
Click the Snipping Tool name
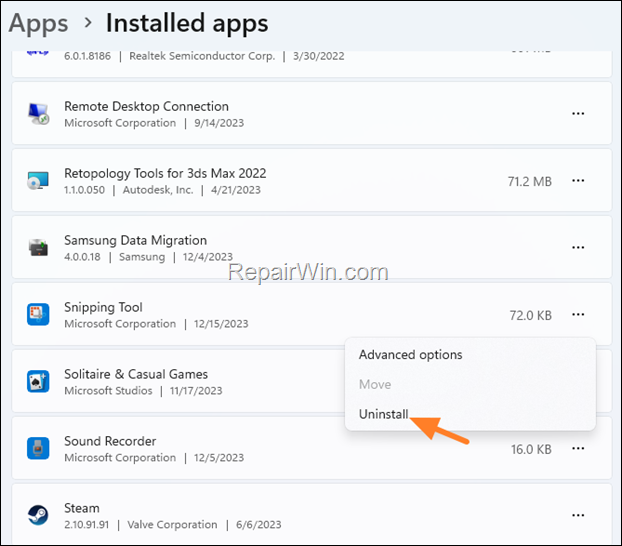pyautogui.click(x=103, y=308)
